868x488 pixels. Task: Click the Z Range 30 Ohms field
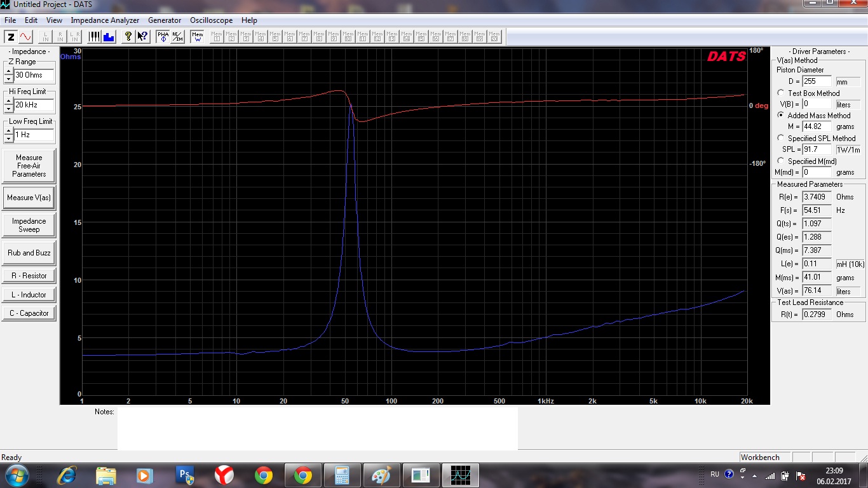(x=34, y=75)
